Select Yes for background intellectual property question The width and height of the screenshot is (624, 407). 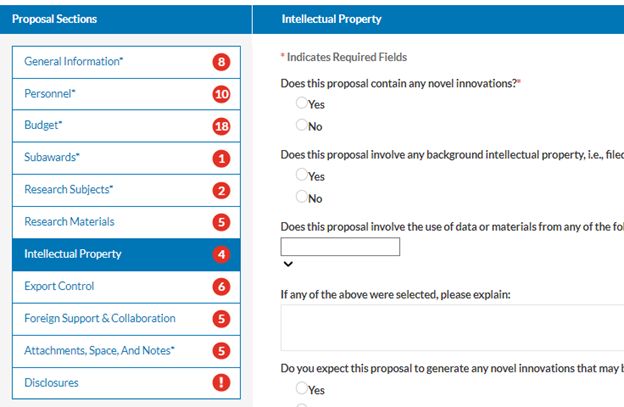click(301, 175)
